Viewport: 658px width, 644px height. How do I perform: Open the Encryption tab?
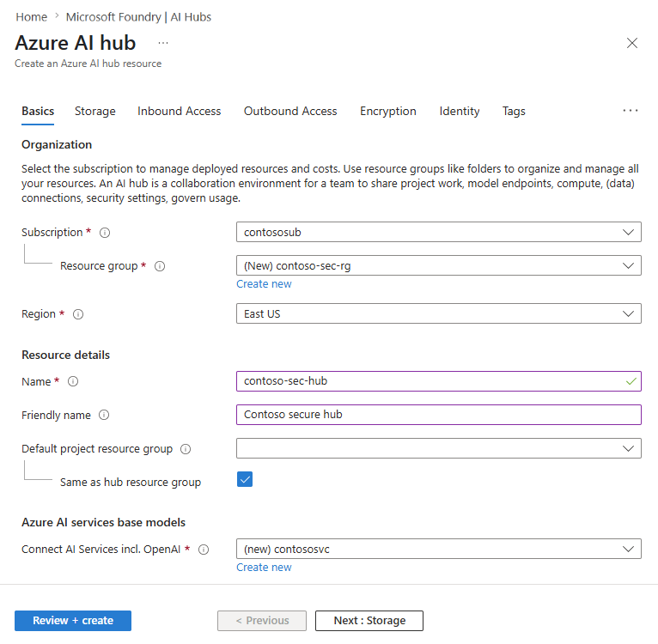(x=388, y=111)
